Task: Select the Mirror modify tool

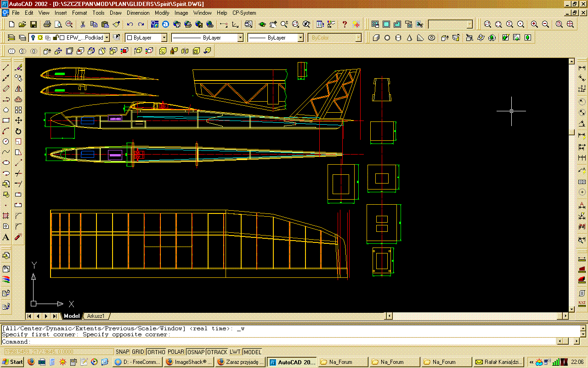Action: [18, 89]
